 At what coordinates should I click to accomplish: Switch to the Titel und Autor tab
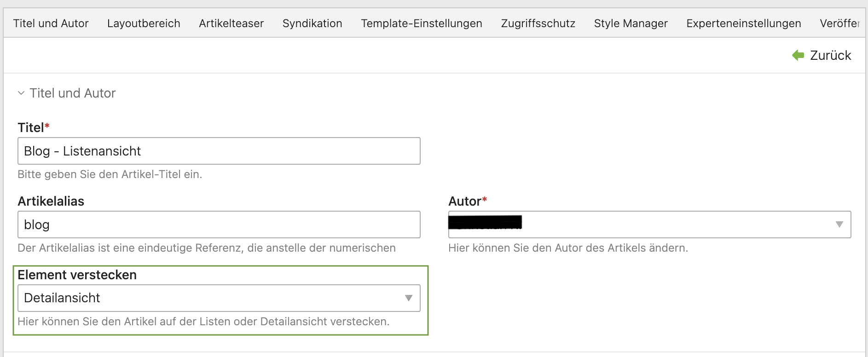pyautogui.click(x=51, y=23)
